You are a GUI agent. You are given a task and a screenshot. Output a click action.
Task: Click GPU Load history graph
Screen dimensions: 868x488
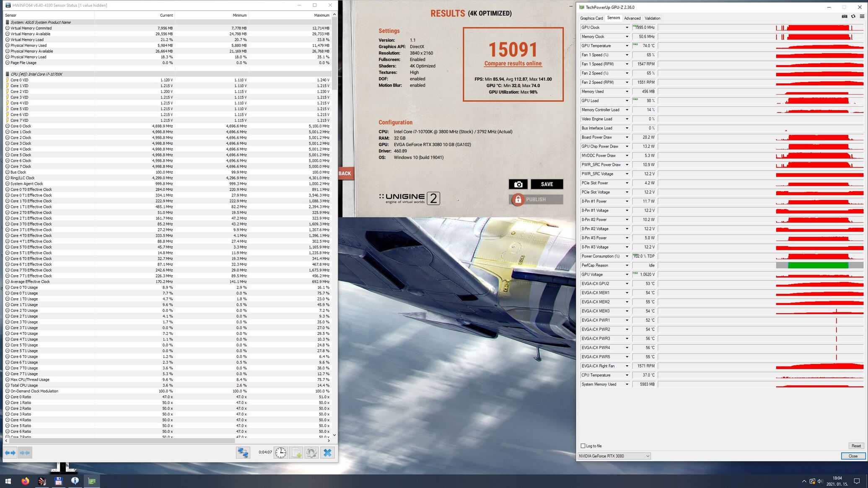pyautogui.click(x=761, y=101)
